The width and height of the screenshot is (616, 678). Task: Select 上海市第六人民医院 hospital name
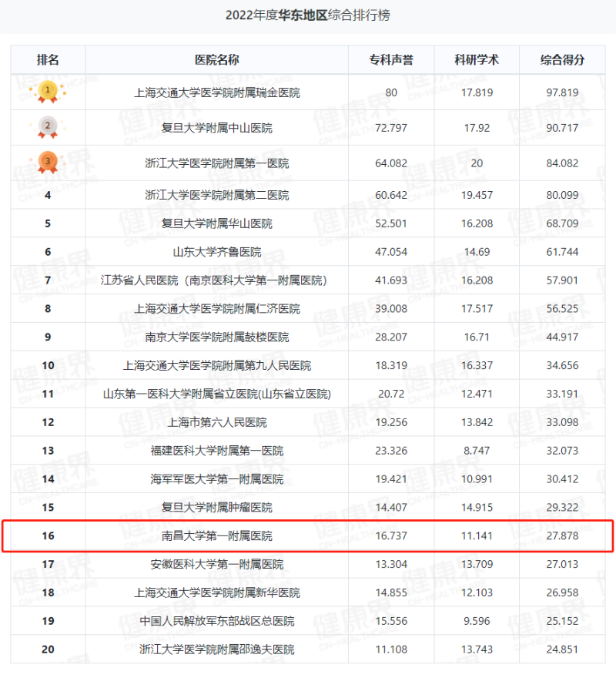(x=216, y=422)
